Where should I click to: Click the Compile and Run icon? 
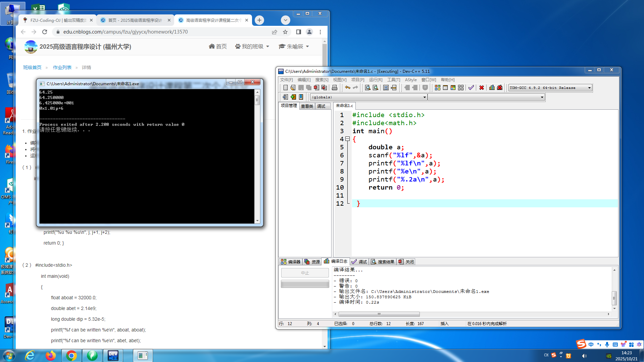click(453, 88)
